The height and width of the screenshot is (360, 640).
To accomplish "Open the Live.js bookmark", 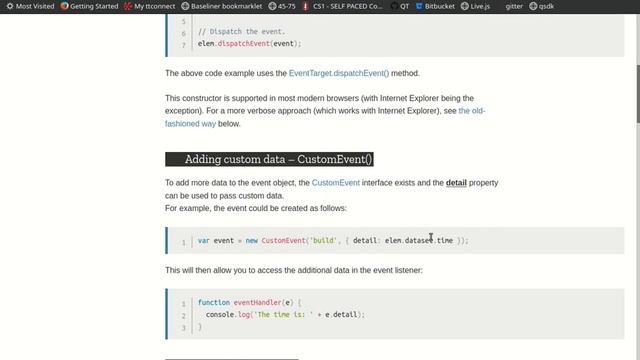I will point(475,6).
